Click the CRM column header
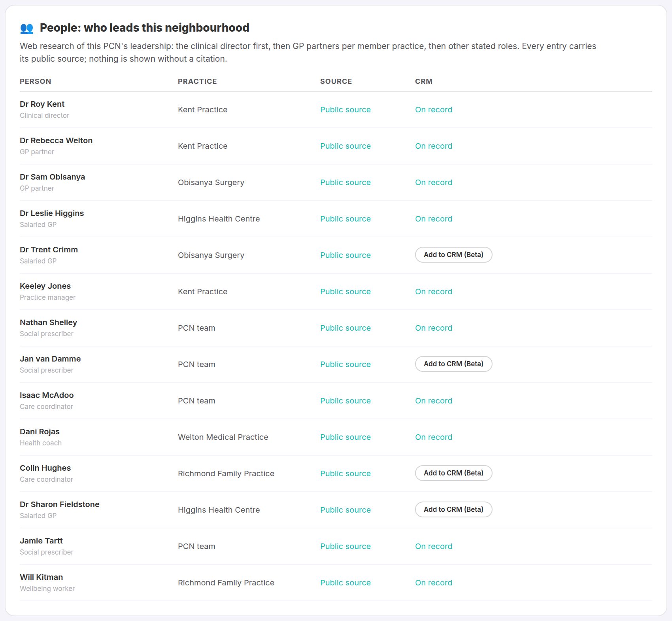The image size is (672, 621). [x=424, y=81]
